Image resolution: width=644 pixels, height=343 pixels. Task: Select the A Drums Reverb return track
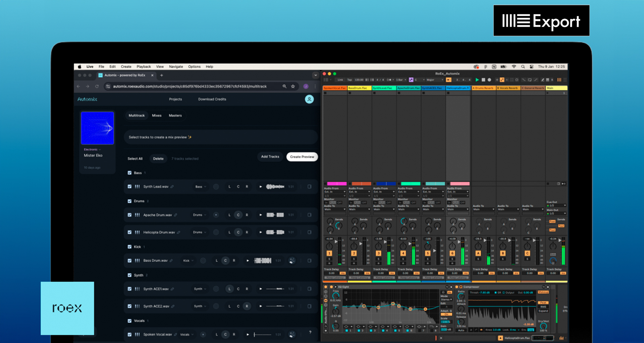(x=484, y=88)
